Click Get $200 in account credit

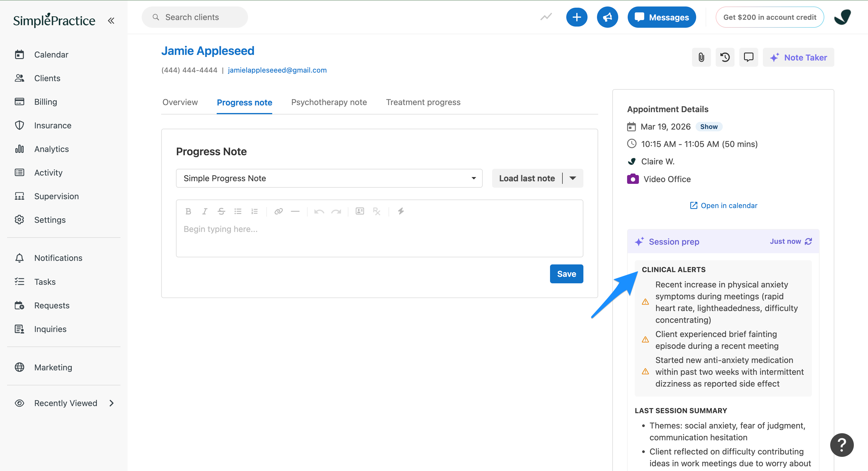click(770, 17)
